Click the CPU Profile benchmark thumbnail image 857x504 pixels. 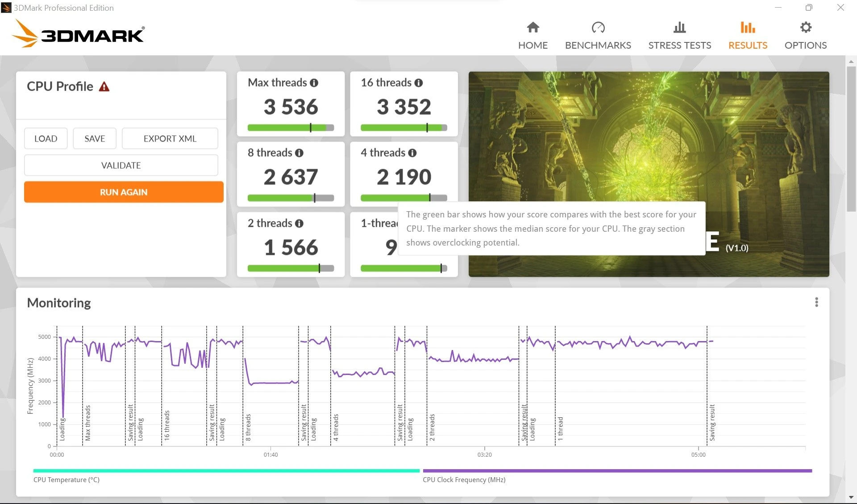pyautogui.click(x=649, y=174)
